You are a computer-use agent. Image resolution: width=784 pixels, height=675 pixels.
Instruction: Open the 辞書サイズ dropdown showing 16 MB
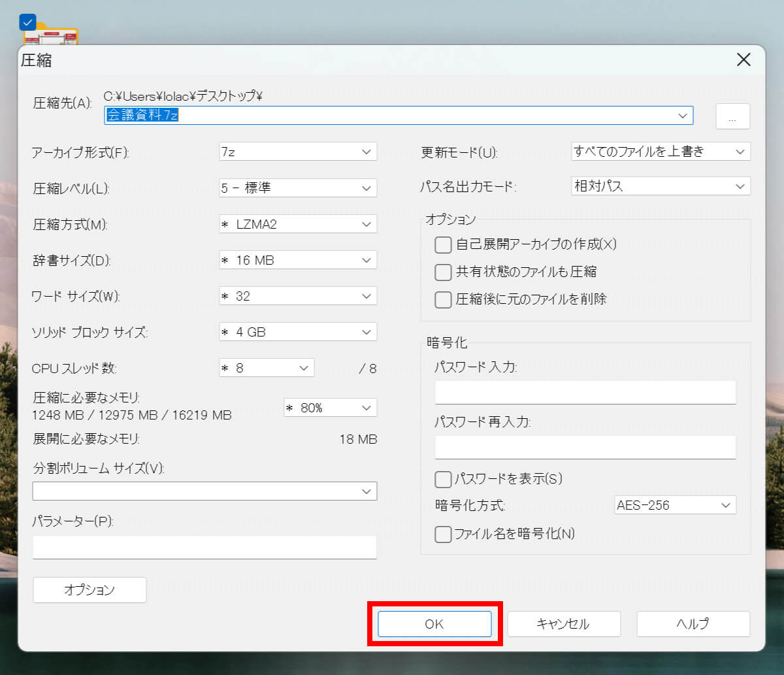tap(298, 260)
